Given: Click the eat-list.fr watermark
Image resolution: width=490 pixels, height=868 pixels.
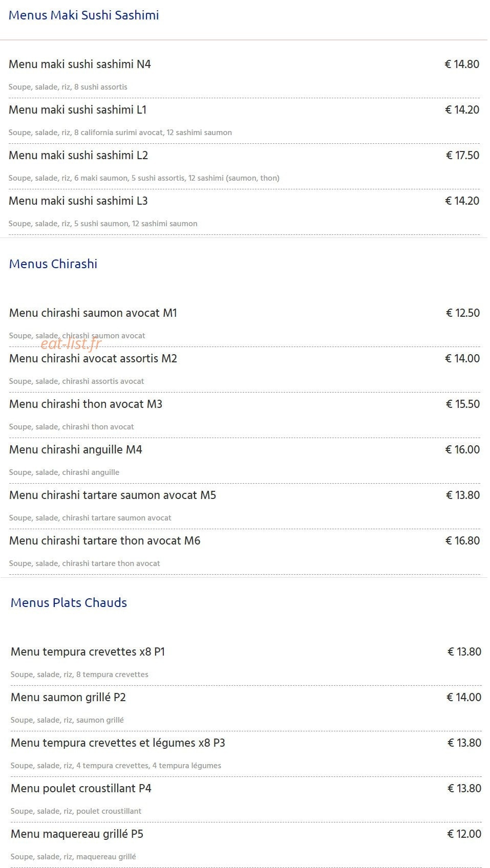Looking at the screenshot, I should pyautogui.click(x=71, y=343).
